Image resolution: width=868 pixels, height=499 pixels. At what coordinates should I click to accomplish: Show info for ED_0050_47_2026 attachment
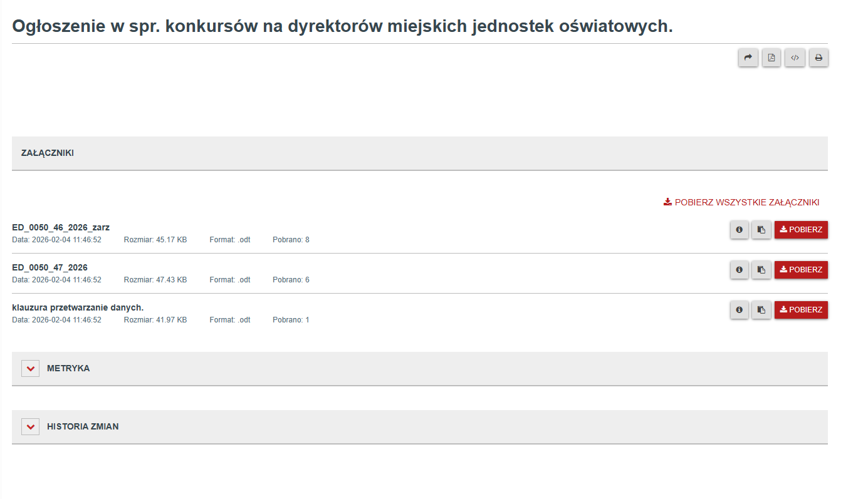click(740, 270)
